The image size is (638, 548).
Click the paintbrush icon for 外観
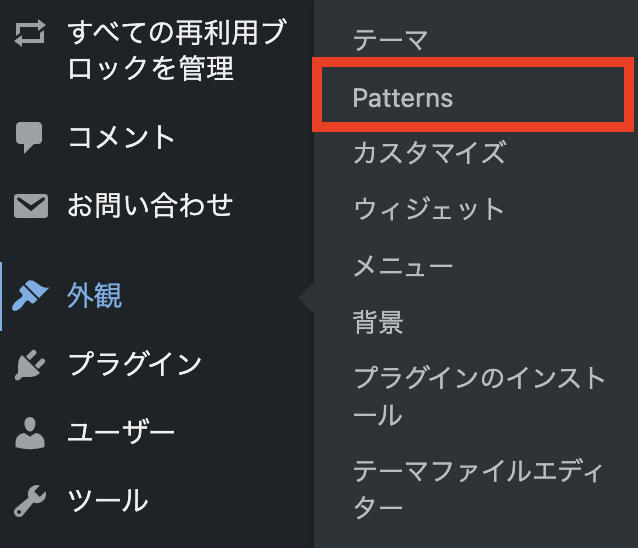30,296
